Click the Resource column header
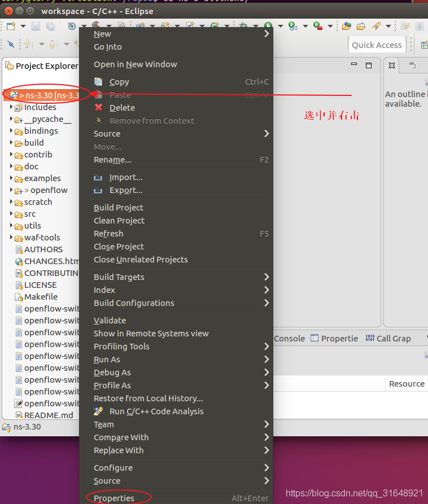The height and width of the screenshot is (504, 428). click(x=407, y=384)
